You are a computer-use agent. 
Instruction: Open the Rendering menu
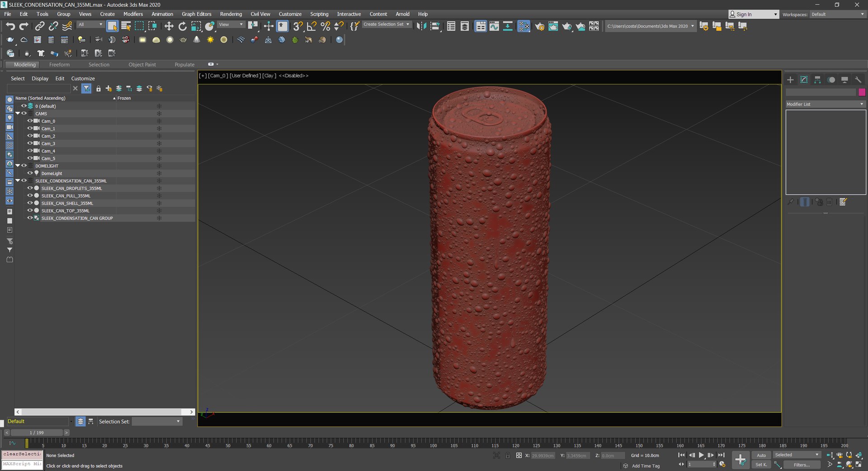pos(231,14)
